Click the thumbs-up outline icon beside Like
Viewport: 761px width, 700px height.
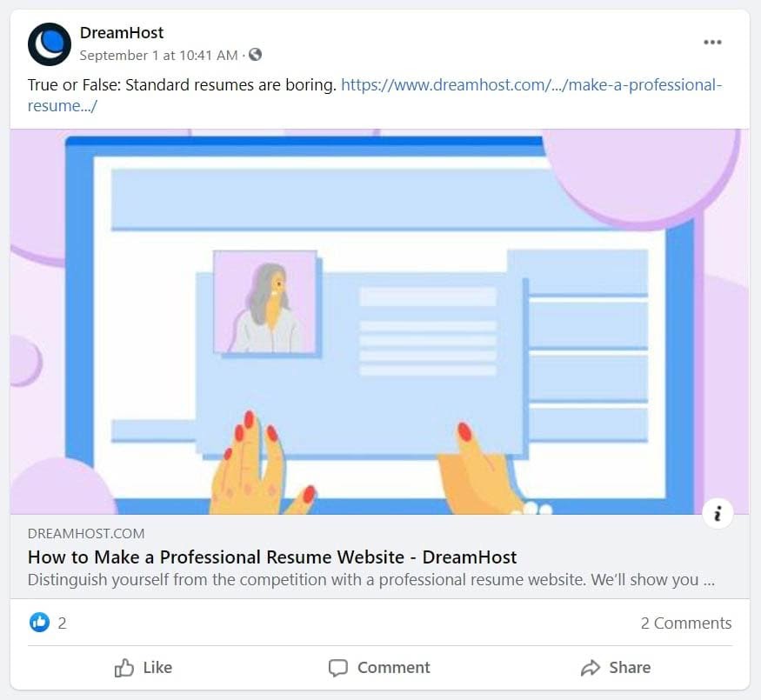(123, 668)
